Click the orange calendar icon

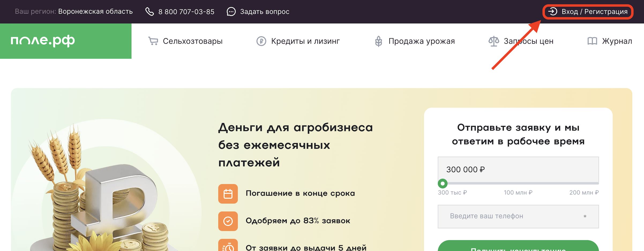click(x=228, y=194)
